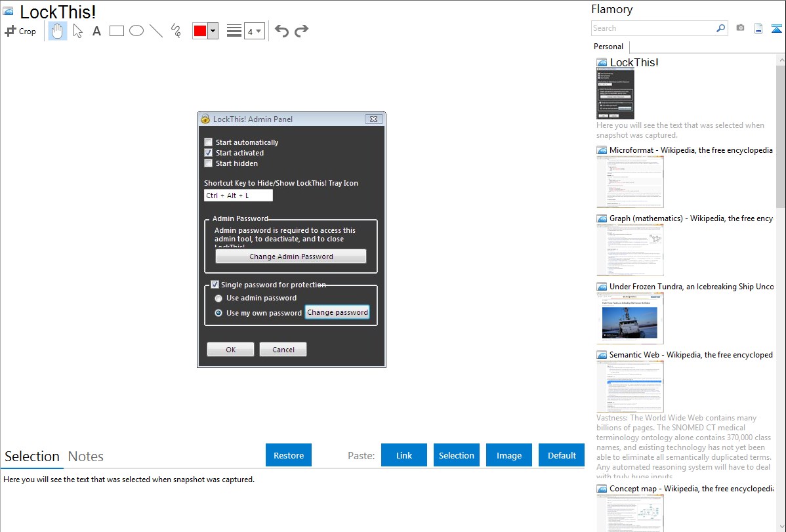Click the snapshot icon beside Under Frozen Tundra

(x=602, y=287)
